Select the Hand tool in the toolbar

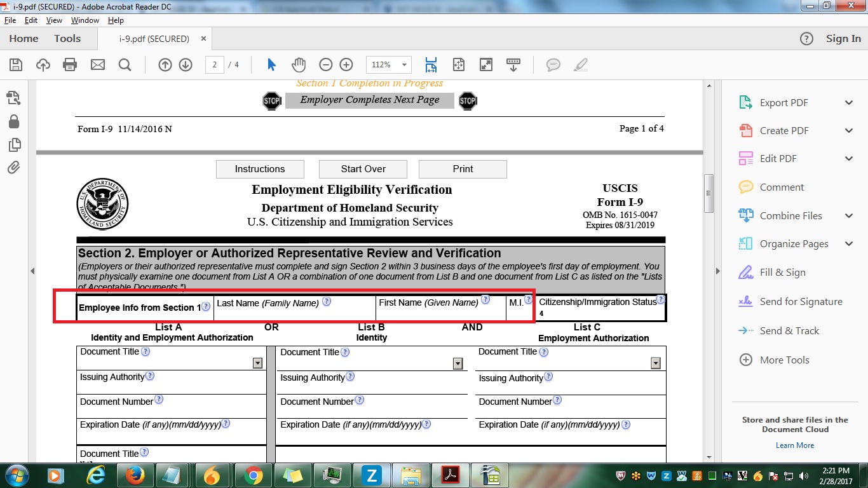pyautogui.click(x=299, y=64)
